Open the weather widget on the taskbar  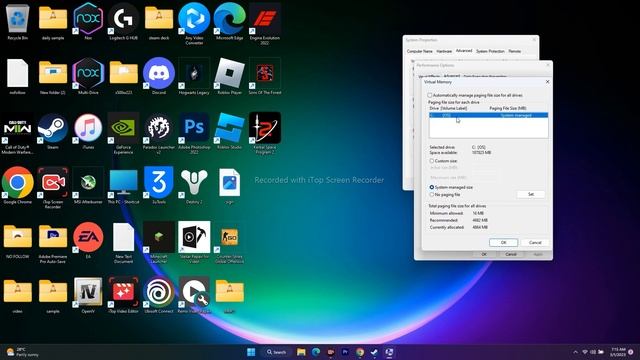(22, 352)
